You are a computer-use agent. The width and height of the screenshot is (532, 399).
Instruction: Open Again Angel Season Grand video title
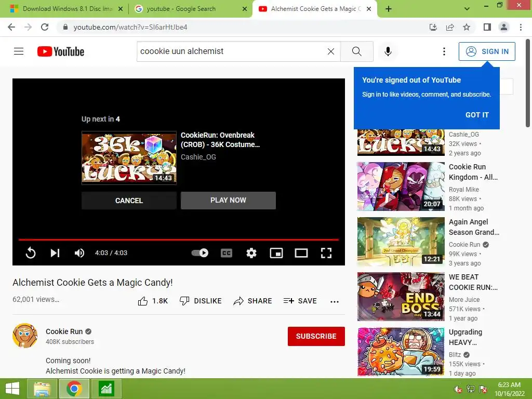(x=474, y=227)
